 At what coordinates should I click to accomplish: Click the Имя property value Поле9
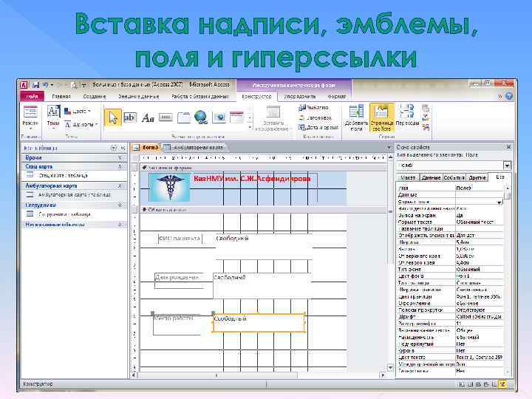pyautogui.click(x=479, y=188)
